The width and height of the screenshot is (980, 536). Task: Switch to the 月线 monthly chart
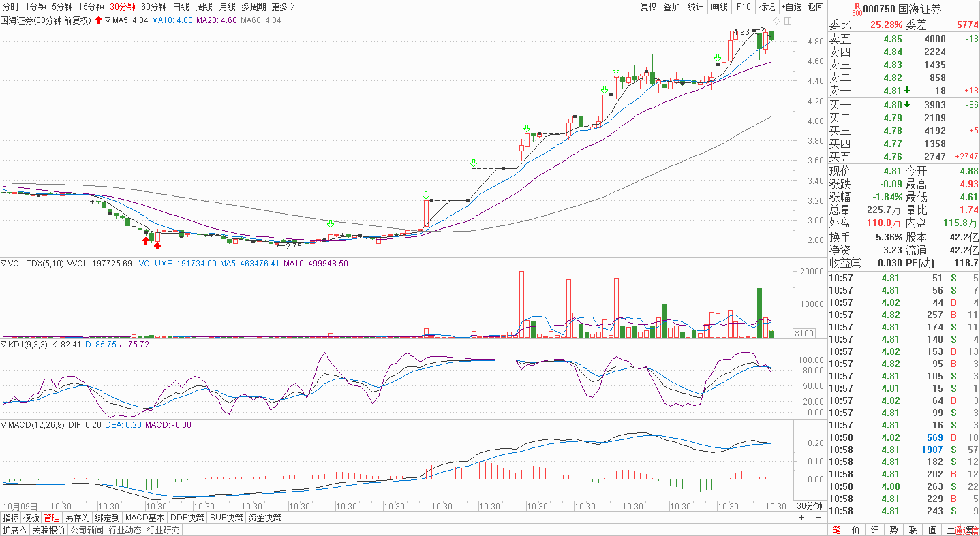[x=227, y=7]
